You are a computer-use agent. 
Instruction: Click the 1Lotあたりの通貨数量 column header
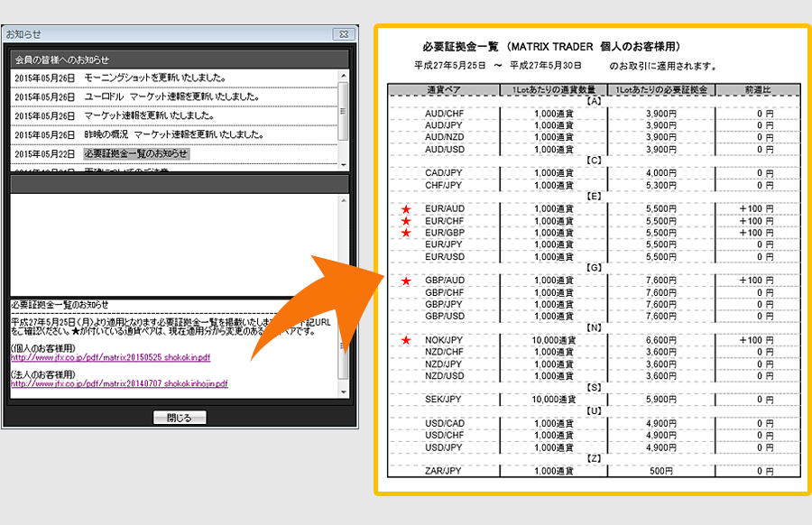pyautogui.click(x=554, y=89)
